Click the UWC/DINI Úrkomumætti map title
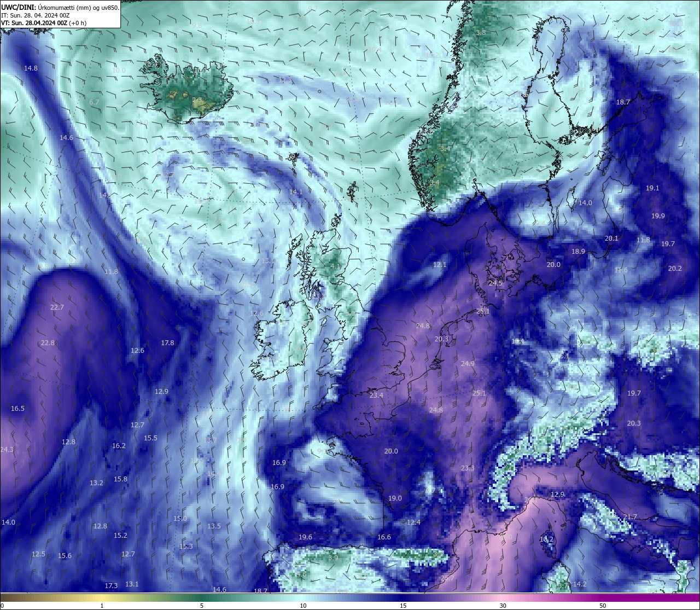700x610 pixels. point(60,7)
